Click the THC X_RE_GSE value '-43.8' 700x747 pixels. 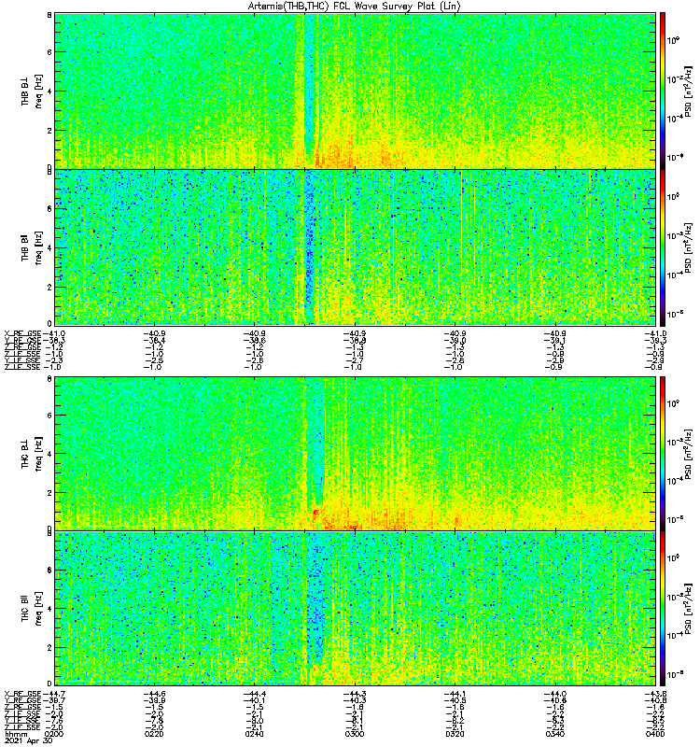coord(655,694)
